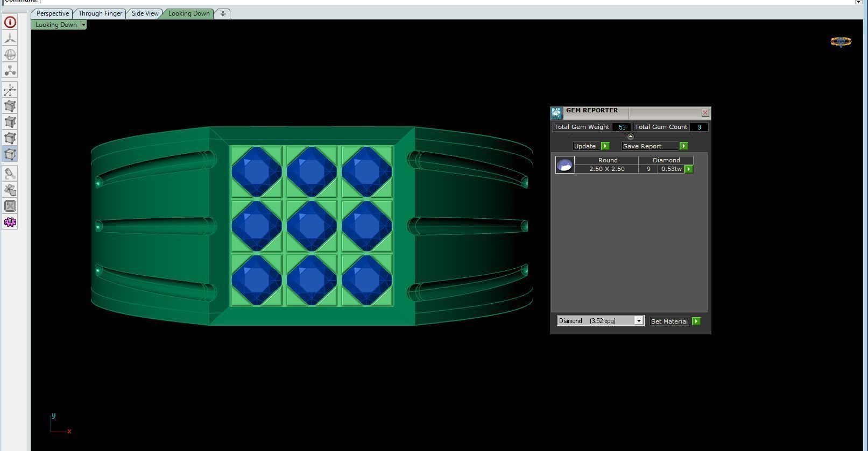Select the top-left blue gem in grid
868x451 pixels.
click(x=257, y=171)
